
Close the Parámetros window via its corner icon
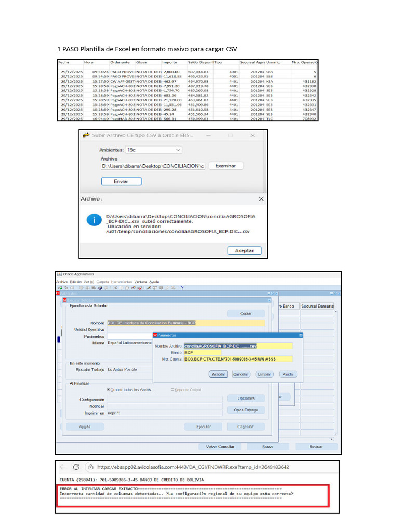click(301, 335)
